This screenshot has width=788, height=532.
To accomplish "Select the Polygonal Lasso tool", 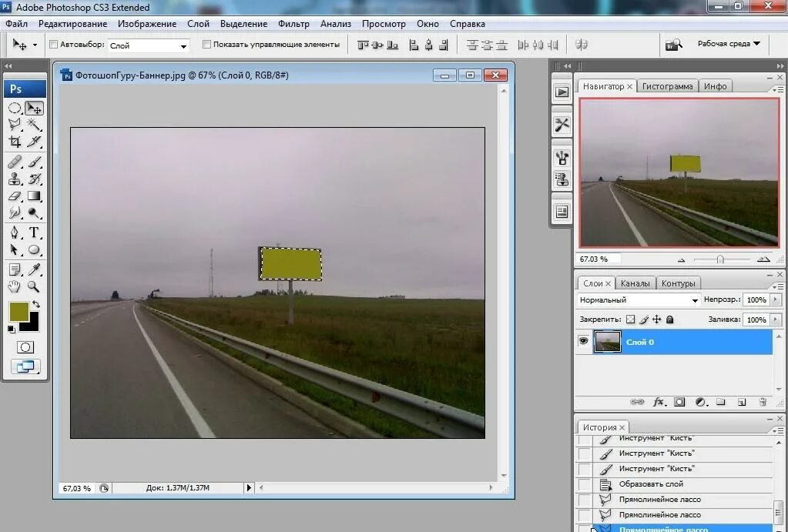I will tap(15, 125).
